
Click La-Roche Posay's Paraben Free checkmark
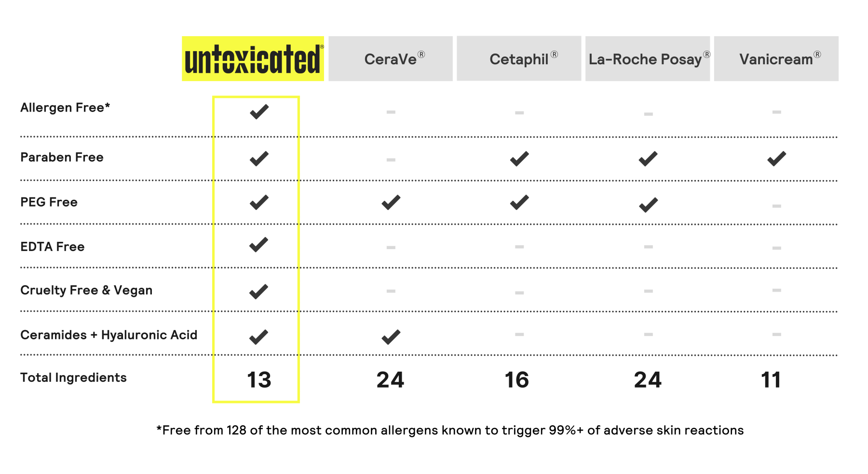pos(648,159)
